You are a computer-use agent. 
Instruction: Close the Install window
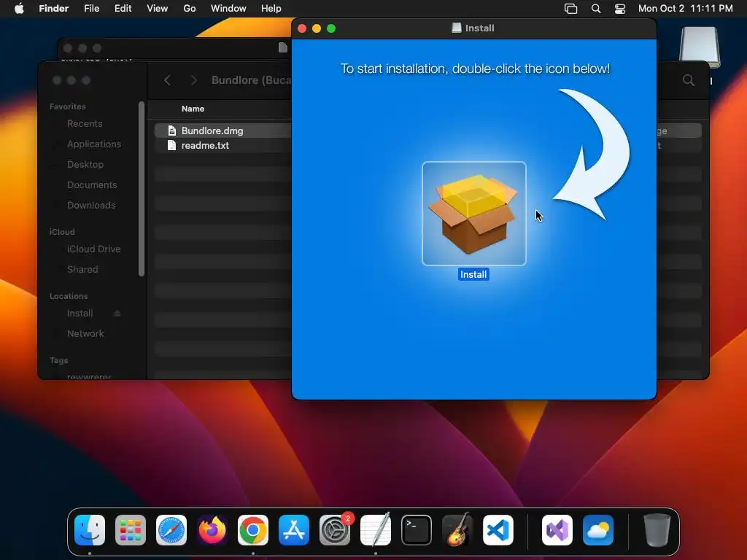[302, 28]
